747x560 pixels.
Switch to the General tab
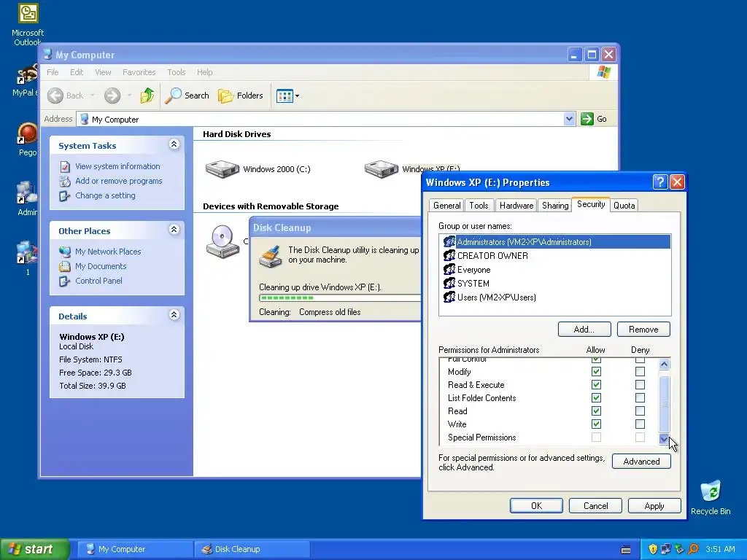pos(447,205)
